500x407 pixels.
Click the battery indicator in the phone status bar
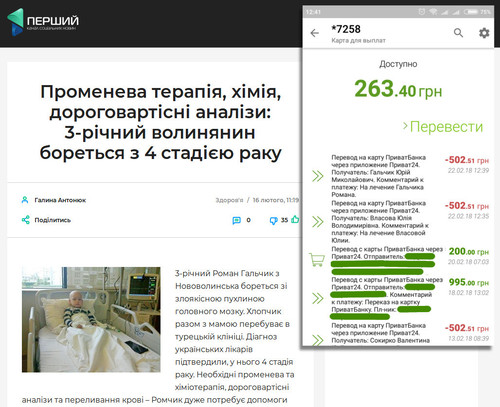click(471, 12)
